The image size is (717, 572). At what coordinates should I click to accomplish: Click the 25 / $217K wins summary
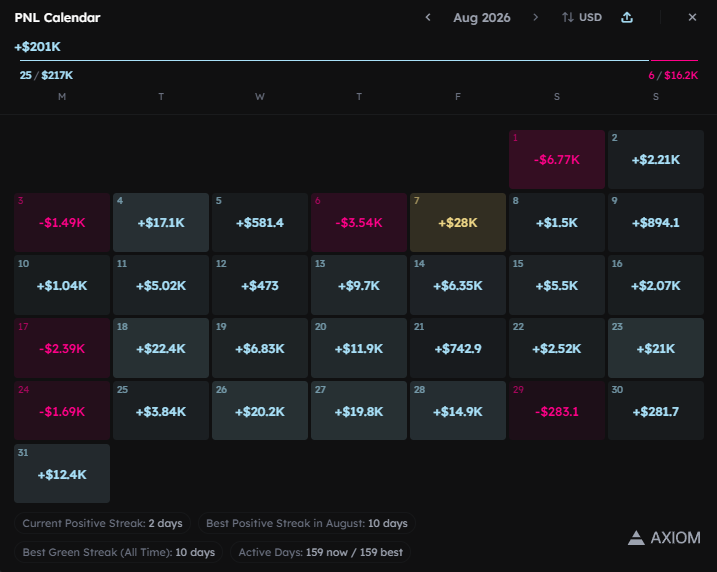46,75
